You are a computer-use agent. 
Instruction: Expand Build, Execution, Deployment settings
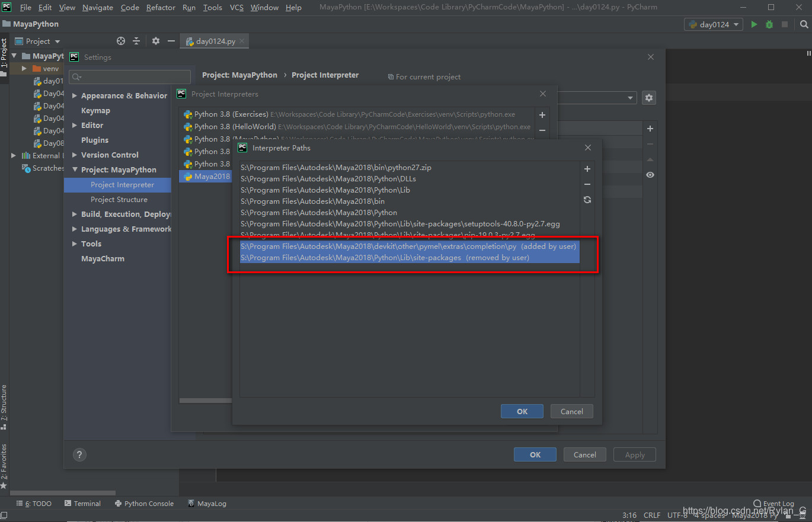tap(75, 214)
